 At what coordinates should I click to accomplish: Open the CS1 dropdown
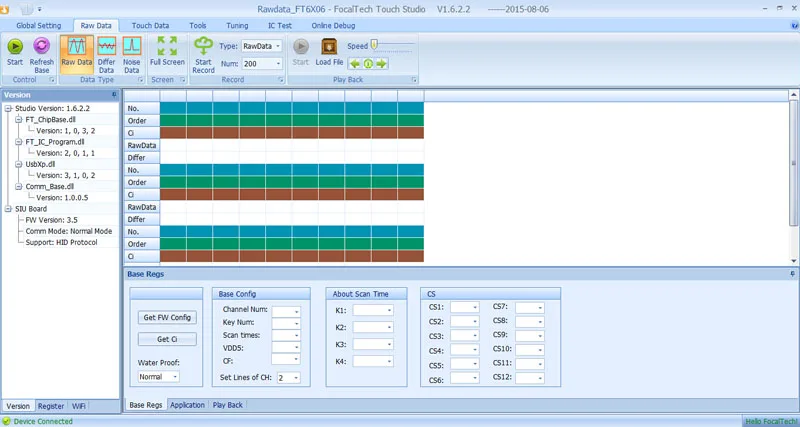coord(475,307)
